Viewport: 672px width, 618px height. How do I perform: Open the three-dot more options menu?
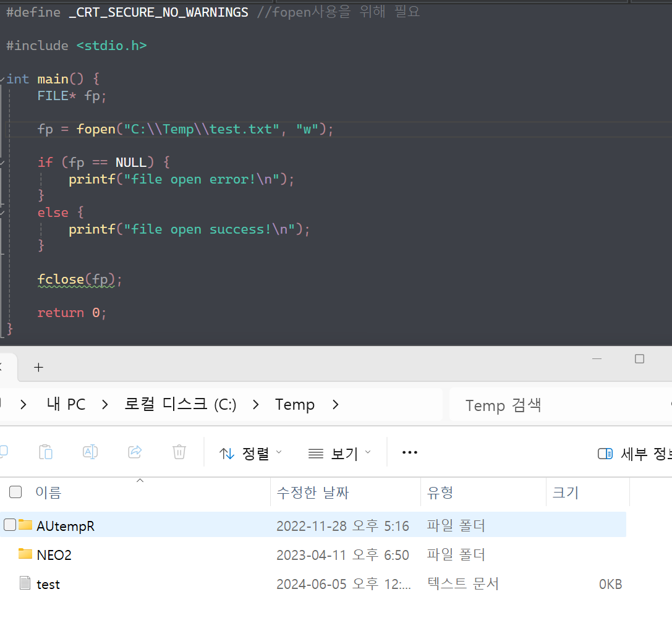pyautogui.click(x=410, y=452)
